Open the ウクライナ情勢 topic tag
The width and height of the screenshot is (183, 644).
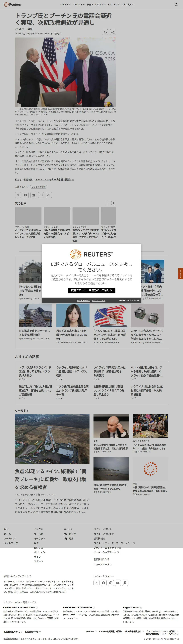(x=38, y=187)
